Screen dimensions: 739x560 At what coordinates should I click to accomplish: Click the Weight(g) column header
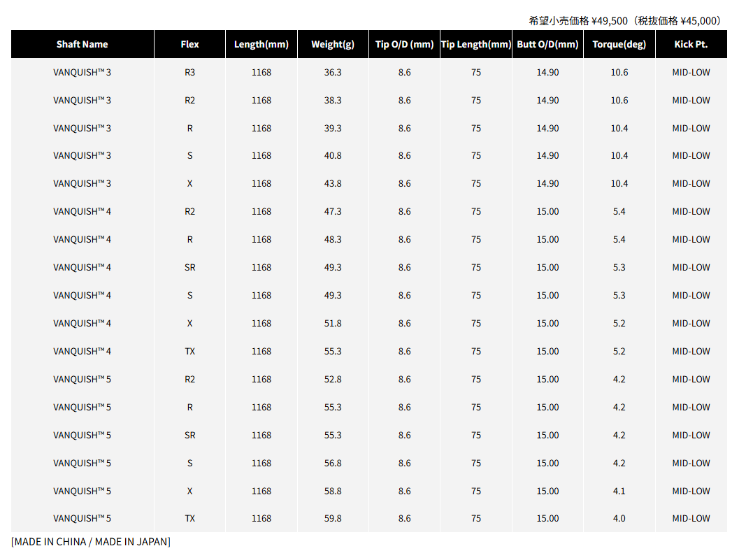(333, 44)
